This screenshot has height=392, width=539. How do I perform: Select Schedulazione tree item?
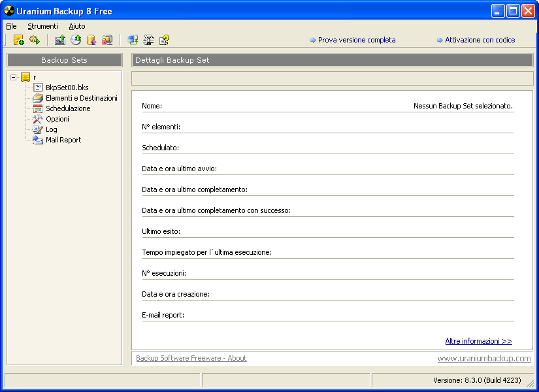point(68,108)
